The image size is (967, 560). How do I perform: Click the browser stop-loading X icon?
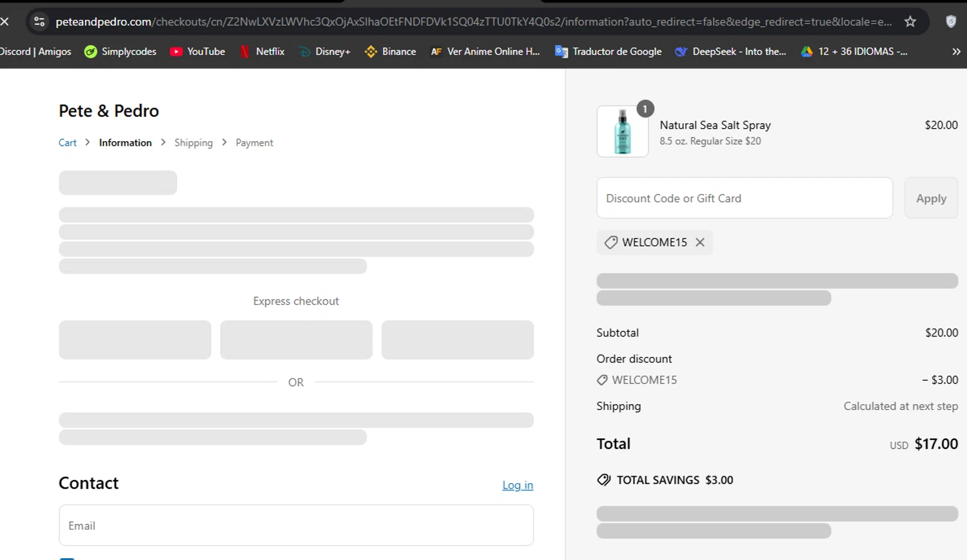(x=5, y=21)
